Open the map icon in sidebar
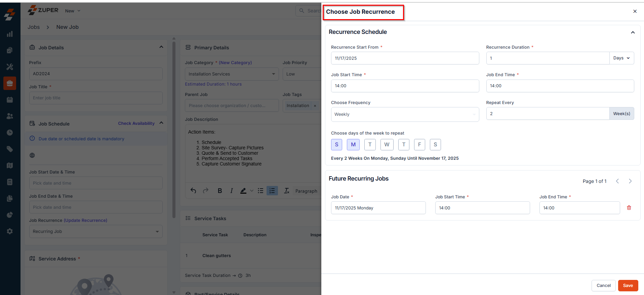 click(x=10, y=165)
